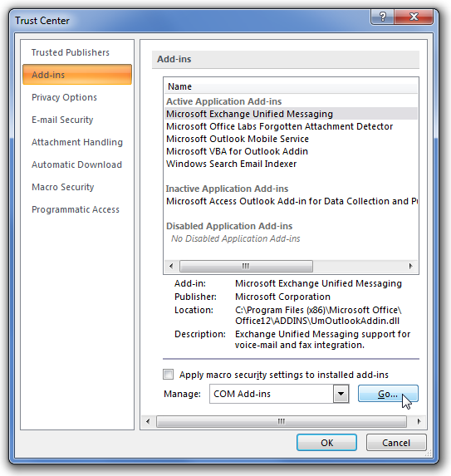
Task: Click the Cancel button
Action: (396, 443)
